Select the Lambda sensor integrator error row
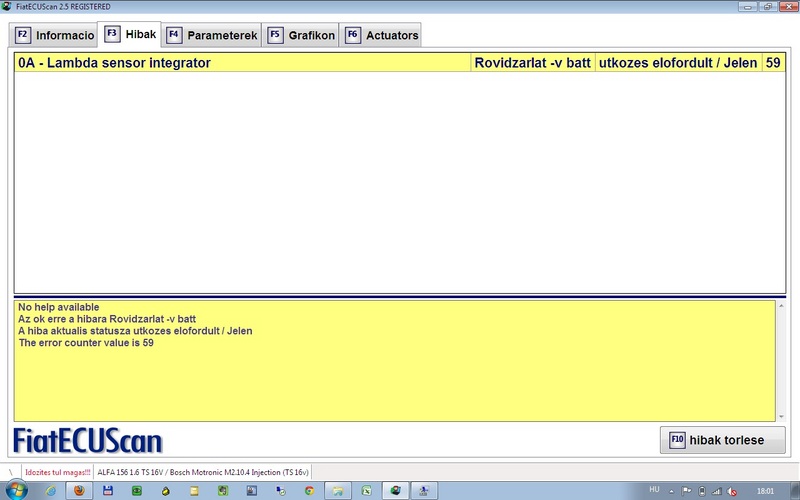 click(x=240, y=63)
